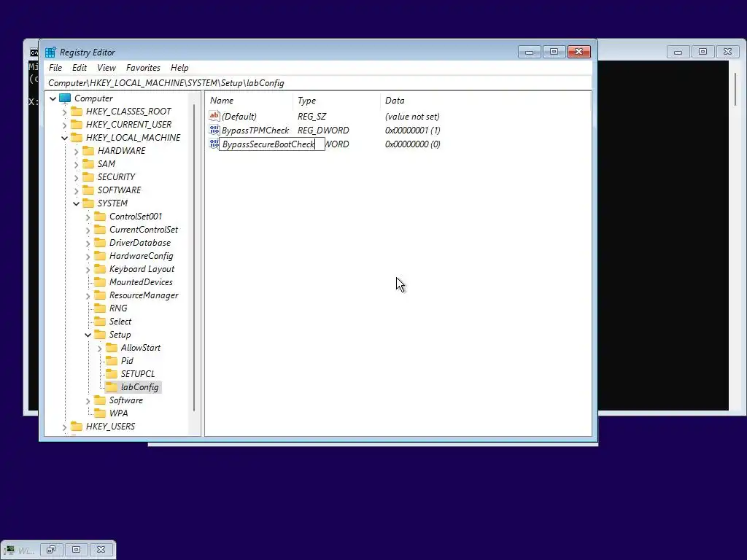Click the Select key folder icon

100,322
